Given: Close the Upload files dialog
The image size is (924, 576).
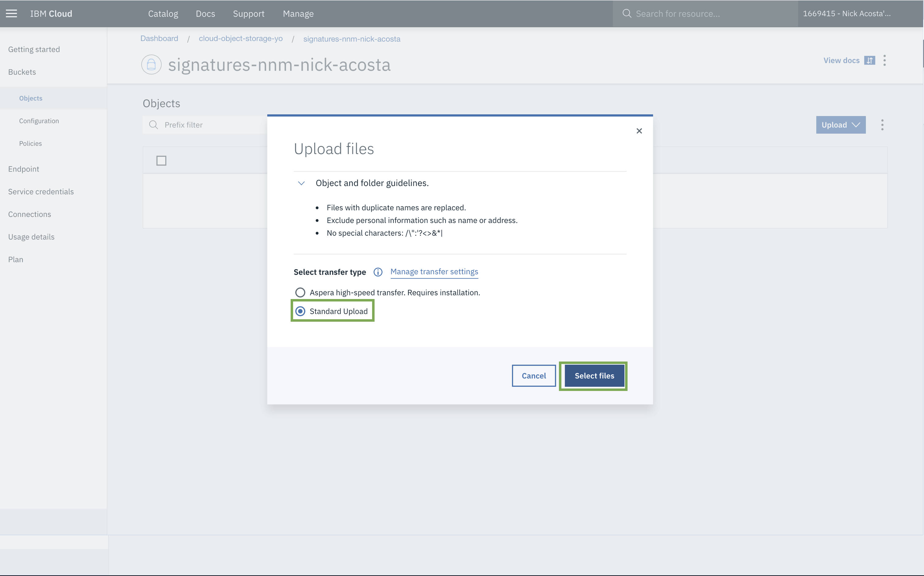Looking at the screenshot, I should tap(639, 131).
